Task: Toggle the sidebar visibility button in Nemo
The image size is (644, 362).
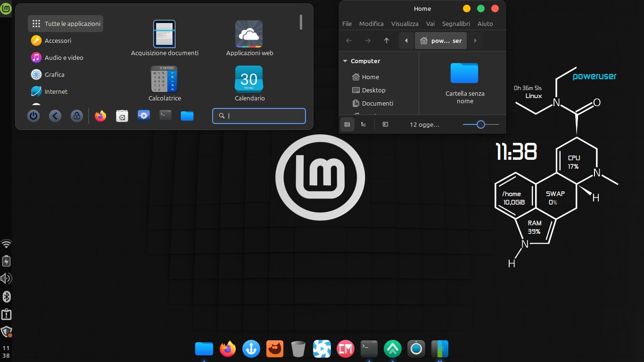Action: pyautogui.click(x=385, y=124)
